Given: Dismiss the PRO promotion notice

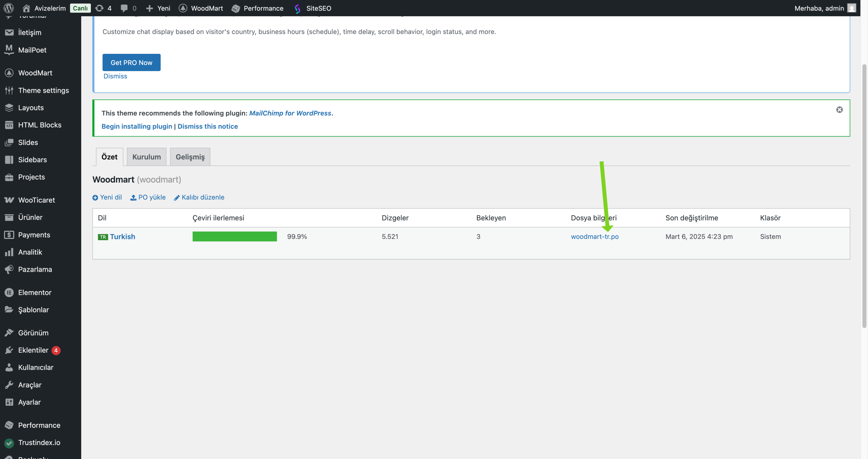Looking at the screenshot, I should pyautogui.click(x=115, y=76).
